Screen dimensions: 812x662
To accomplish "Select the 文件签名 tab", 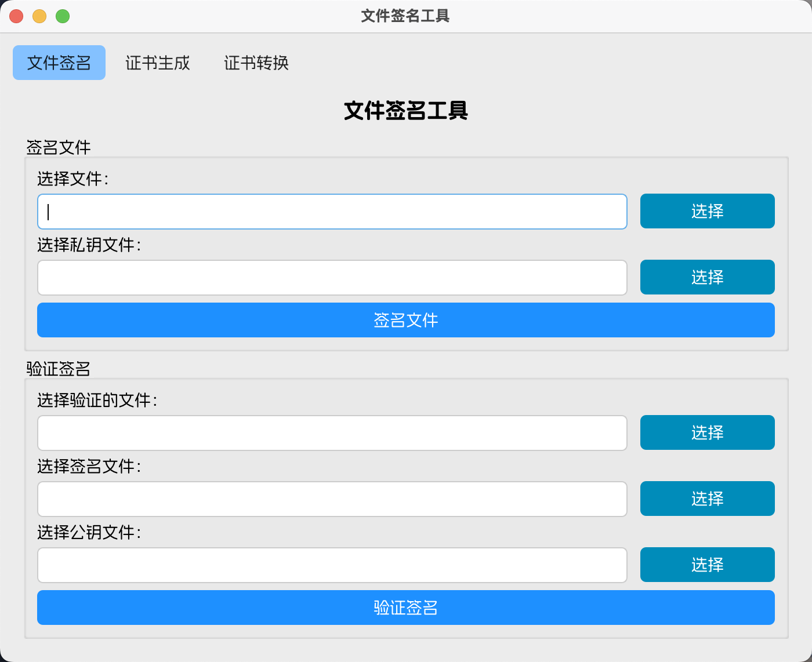I will tap(59, 63).
